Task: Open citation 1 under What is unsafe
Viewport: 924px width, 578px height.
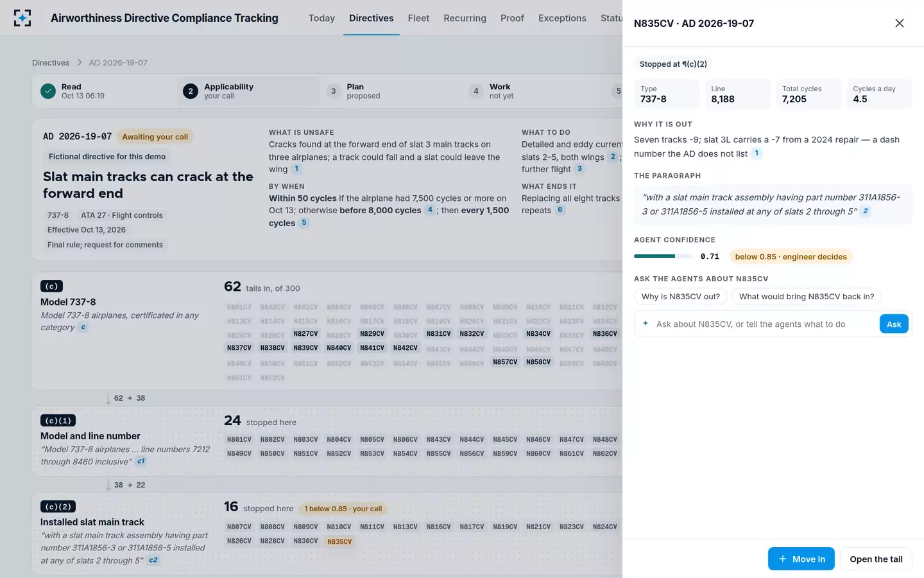Action: 296,169
